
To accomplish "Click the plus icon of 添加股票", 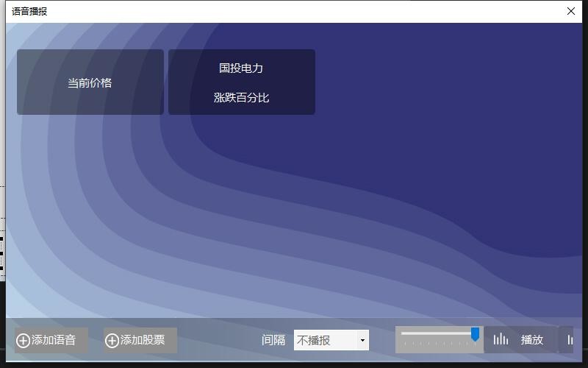I will [112, 341].
